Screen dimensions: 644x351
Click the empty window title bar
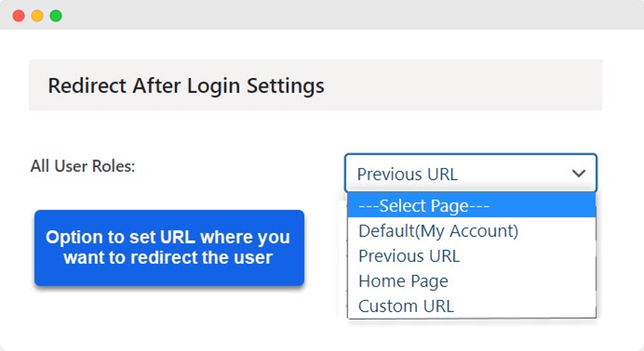[338, 15]
